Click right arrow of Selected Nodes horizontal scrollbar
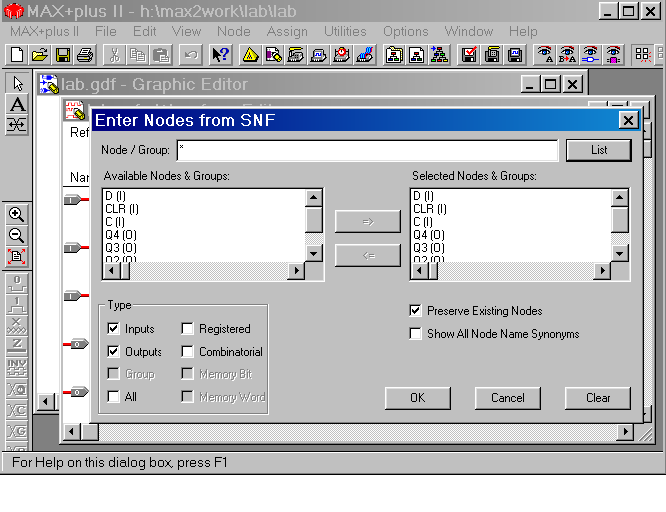This screenshot has height=512, width=666. pos(602,271)
